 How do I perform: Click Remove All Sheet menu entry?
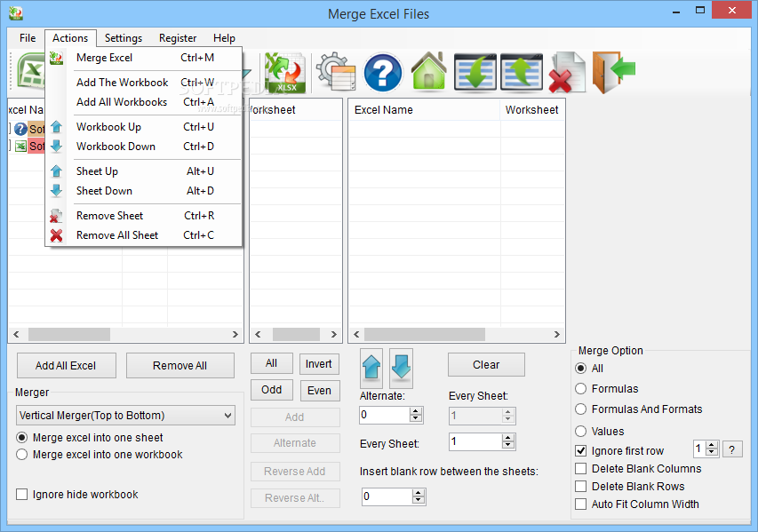[x=145, y=235]
